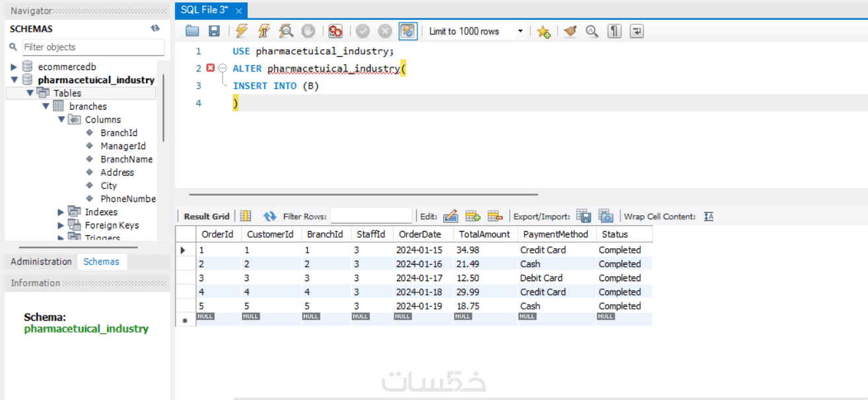Toggle word wrap icon in toolbar
Viewport: 868px width, 400px height.
[637, 31]
